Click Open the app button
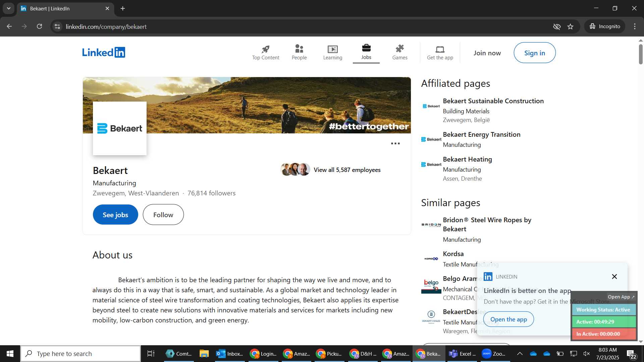644x362 pixels. (x=508, y=319)
